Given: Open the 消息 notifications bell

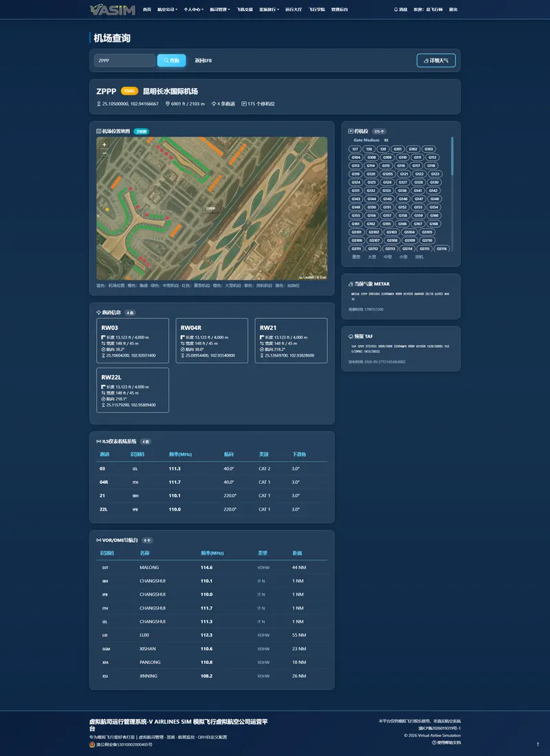Looking at the screenshot, I should [400, 10].
